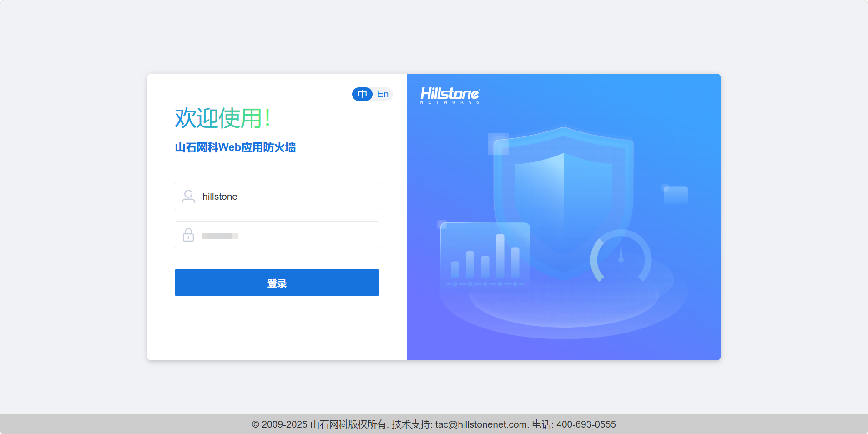Click the 欢迎使用! welcome heading
The height and width of the screenshot is (434, 868).
coord(222,118)
